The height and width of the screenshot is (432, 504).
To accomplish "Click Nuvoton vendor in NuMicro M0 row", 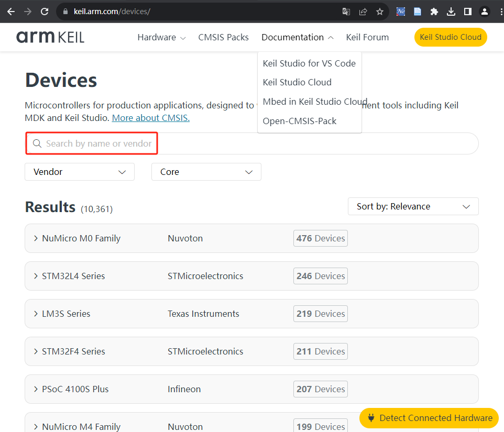I will 185,238.
